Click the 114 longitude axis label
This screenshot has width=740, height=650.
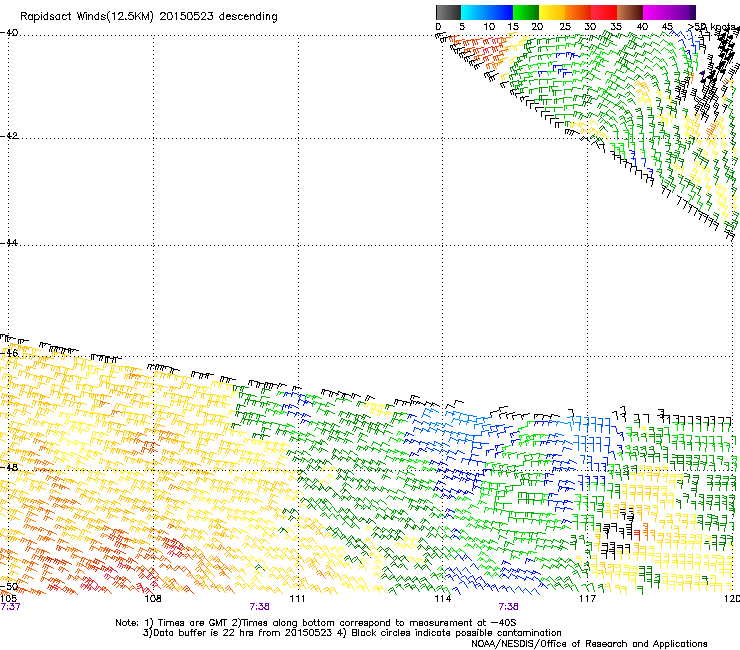click(x=443, y=599)
